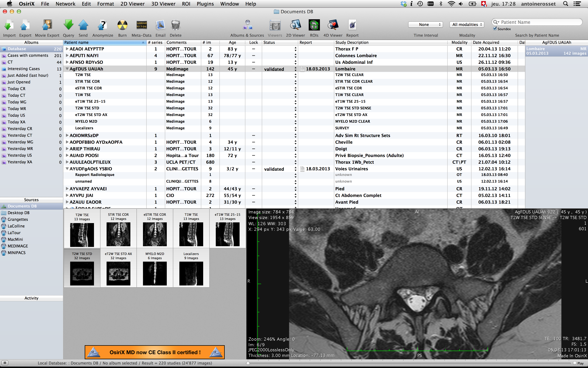Open the Plugins menu
Image resolution: width=588 pixels, height=368 pixels.
[205, 4]
